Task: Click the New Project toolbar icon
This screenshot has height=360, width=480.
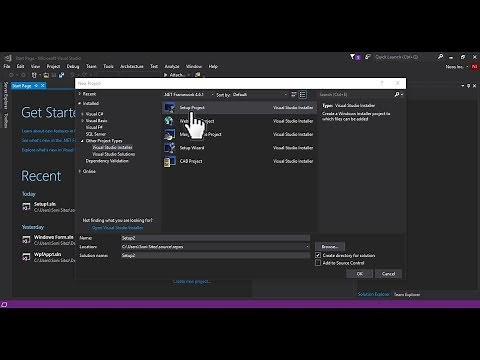Action: click(34, 75)
